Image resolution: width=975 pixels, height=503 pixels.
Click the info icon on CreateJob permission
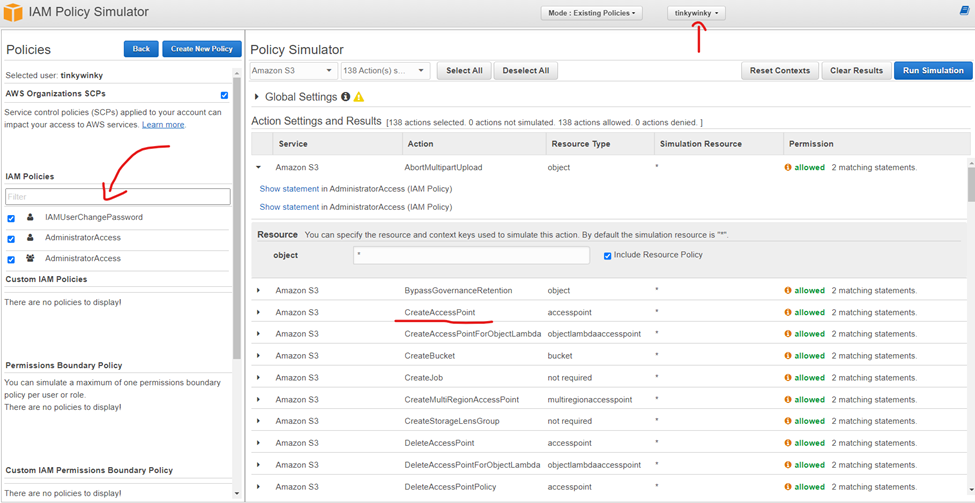(788, 377)
